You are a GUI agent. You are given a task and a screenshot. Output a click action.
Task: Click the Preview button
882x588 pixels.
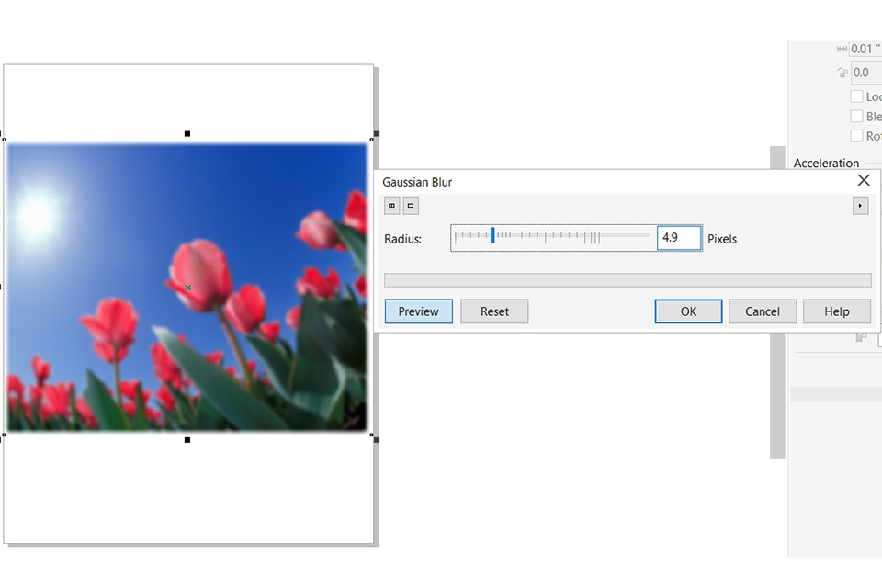pyautogui.click(x=418, y=311)
